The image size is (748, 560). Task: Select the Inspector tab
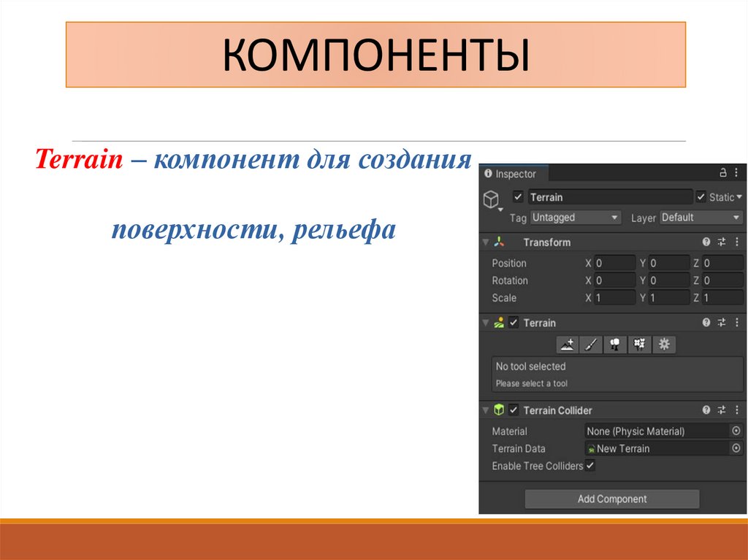[x=514, y=174]
